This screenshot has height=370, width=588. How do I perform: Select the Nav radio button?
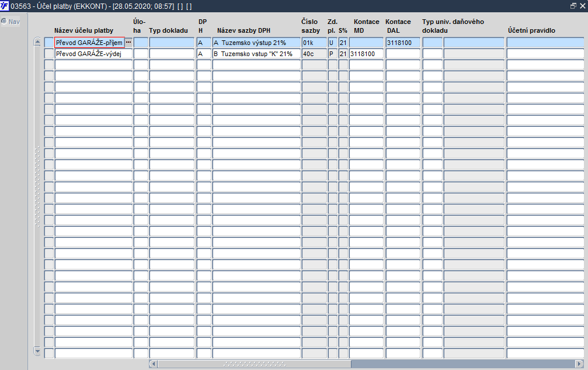tap(4, 22)
